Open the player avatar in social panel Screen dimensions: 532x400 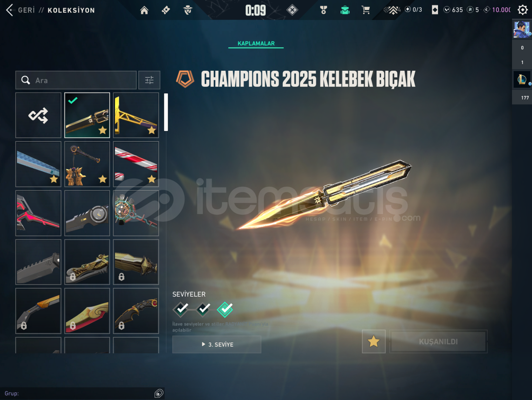[x=522, y=30]
